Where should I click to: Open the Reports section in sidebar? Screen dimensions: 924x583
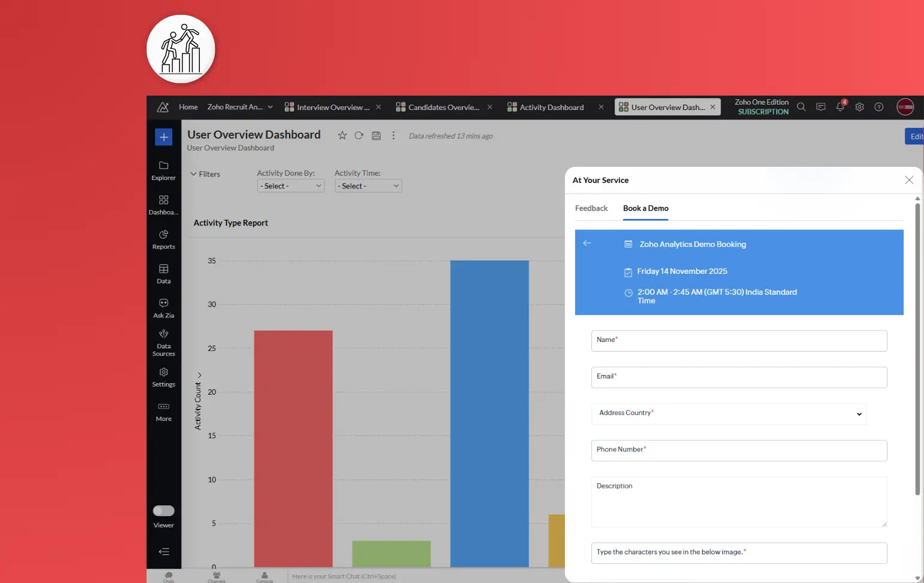click(163, 239)
